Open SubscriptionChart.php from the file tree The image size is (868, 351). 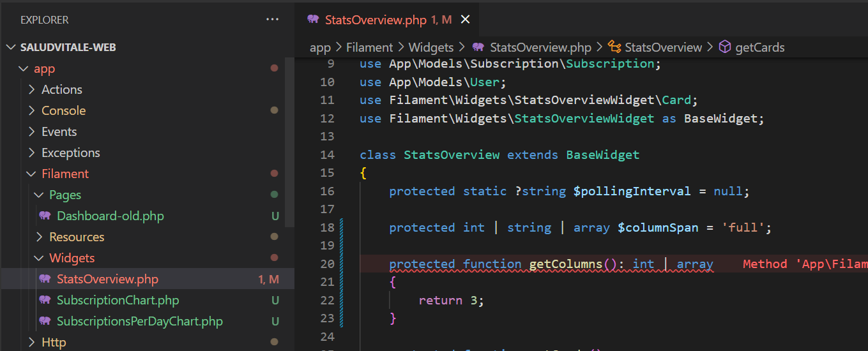point(118,300)
